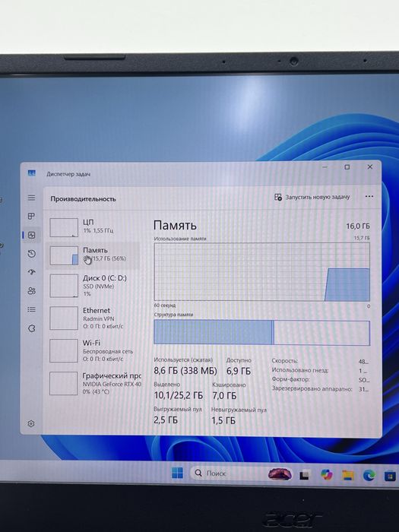399x532 pixels.
Task: Click the Память heading
Action: click(175, 225)
